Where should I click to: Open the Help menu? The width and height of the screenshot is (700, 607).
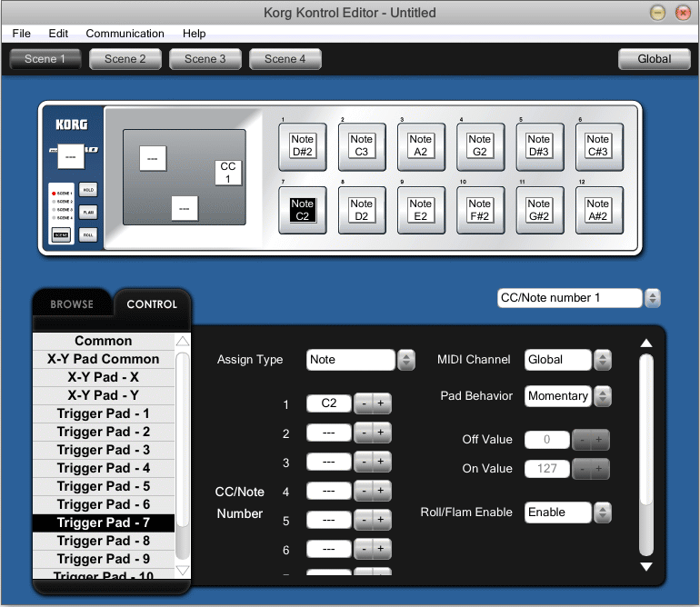(195, 34)
